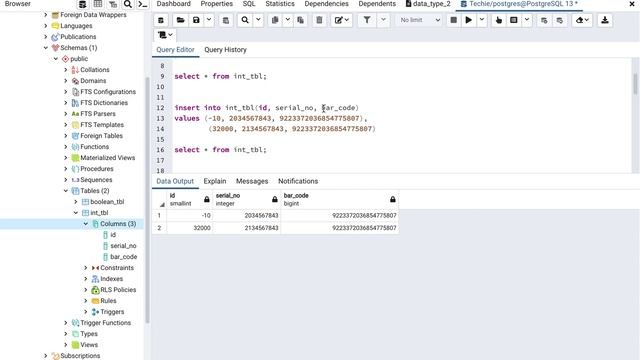Expand the Constraints tree node
Viewport: 640px width, 360px height.
pyautogui.click(x=86, y=268)
